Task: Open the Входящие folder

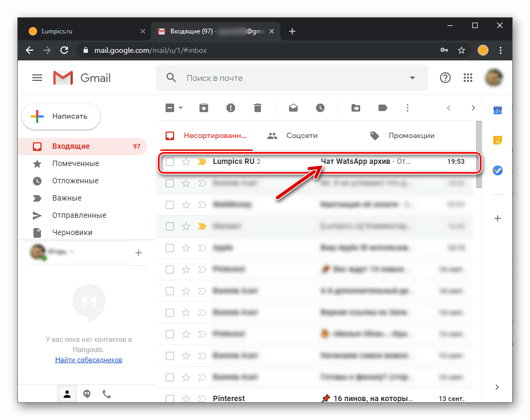Action: click(x=83, y=146)
